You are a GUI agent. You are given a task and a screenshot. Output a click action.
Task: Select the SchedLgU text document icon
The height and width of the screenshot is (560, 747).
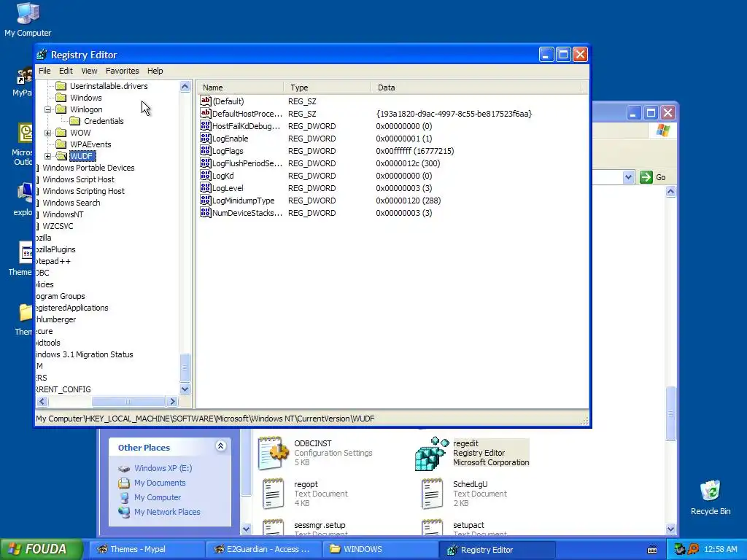tap(432, 494)
